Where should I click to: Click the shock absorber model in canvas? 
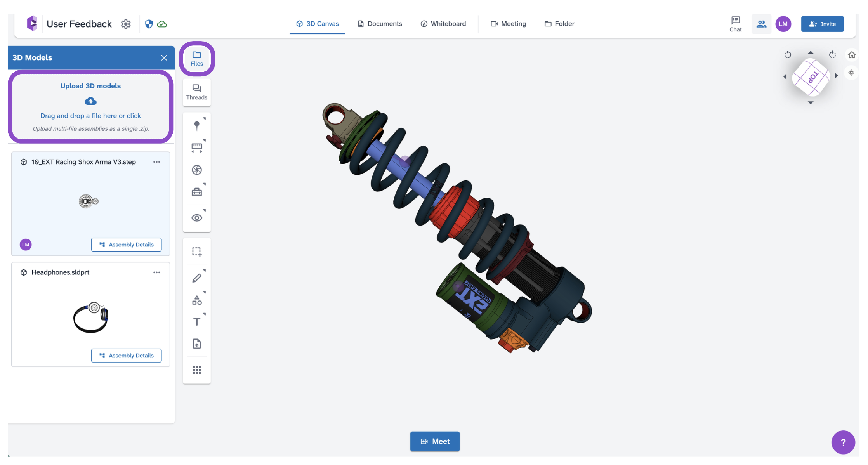457,227
